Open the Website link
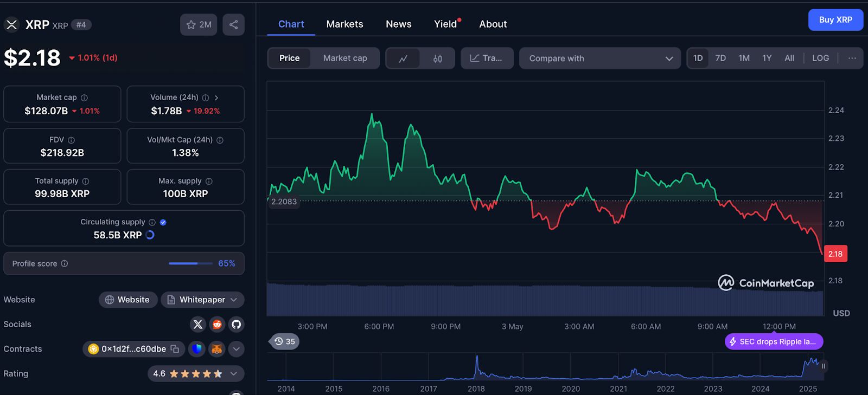 tap(127, 300)
